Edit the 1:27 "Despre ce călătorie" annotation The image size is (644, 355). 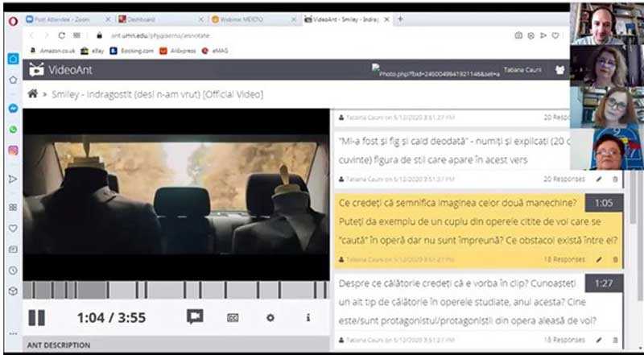[x=599, y=340]
